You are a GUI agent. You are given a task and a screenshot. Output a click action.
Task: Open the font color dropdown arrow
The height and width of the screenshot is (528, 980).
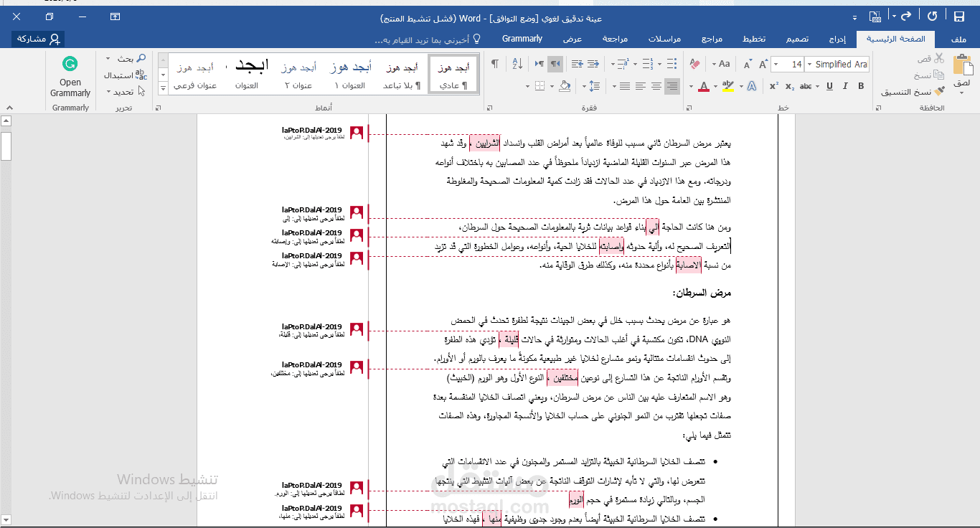coord(691,86)
